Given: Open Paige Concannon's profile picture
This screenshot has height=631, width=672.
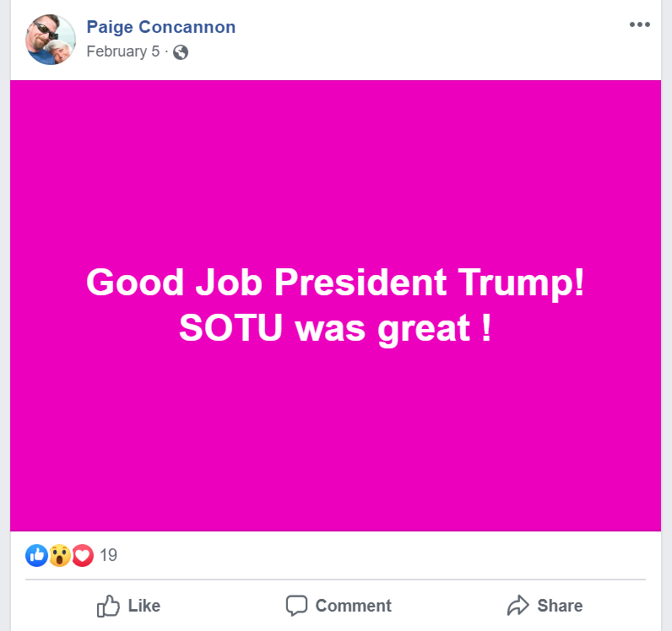Looking at the screenshot, I should click(x=51, y=39).
